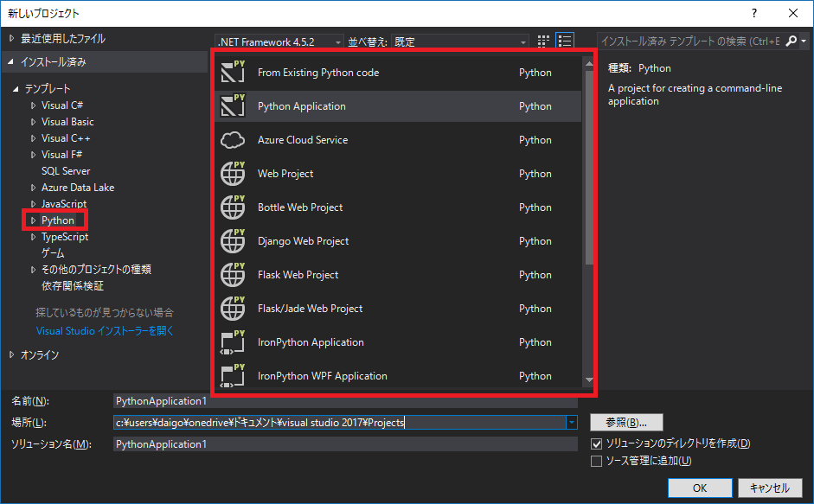Screen dimensions: 814x504
Task: Click the ソリューション名 field
Action: pos(345,444)
